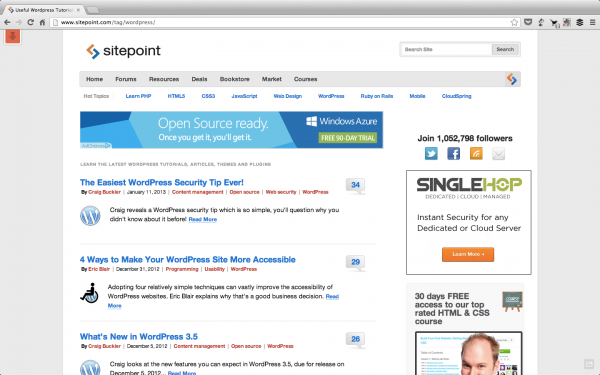Viewport: 600px width, 375px height.
Task: Select the Learn PHP hot topic
Action: (139, 96)
